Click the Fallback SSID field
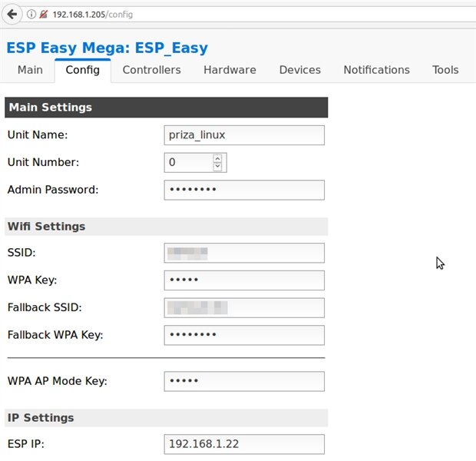 (x=244, y=307)
